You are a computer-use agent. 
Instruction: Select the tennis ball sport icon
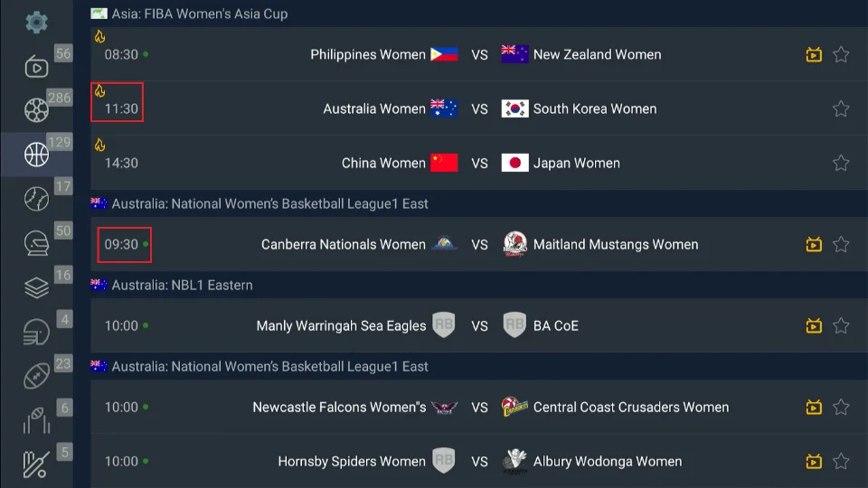[36, 199]
